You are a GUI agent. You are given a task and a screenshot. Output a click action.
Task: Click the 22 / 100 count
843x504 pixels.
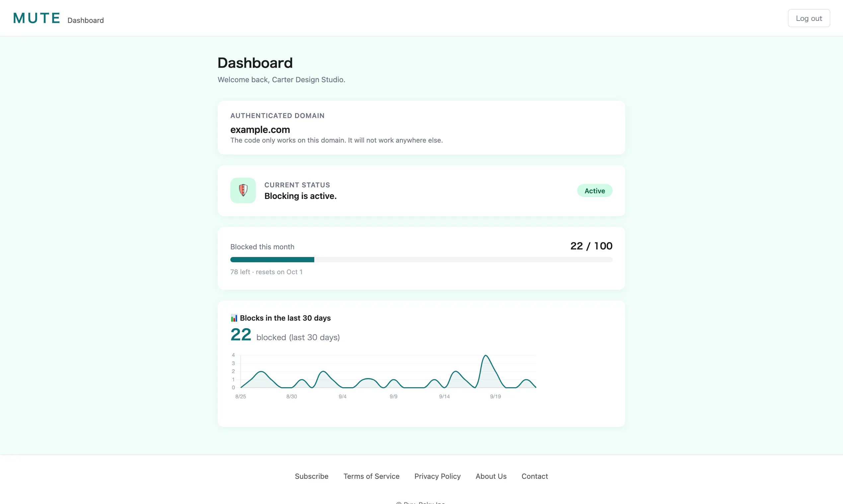591,246
